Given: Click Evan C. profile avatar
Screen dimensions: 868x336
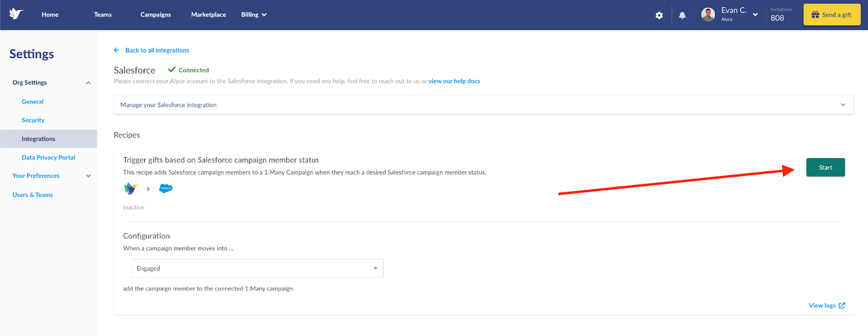Looking at the screenshot, I should tap(708, 15).
